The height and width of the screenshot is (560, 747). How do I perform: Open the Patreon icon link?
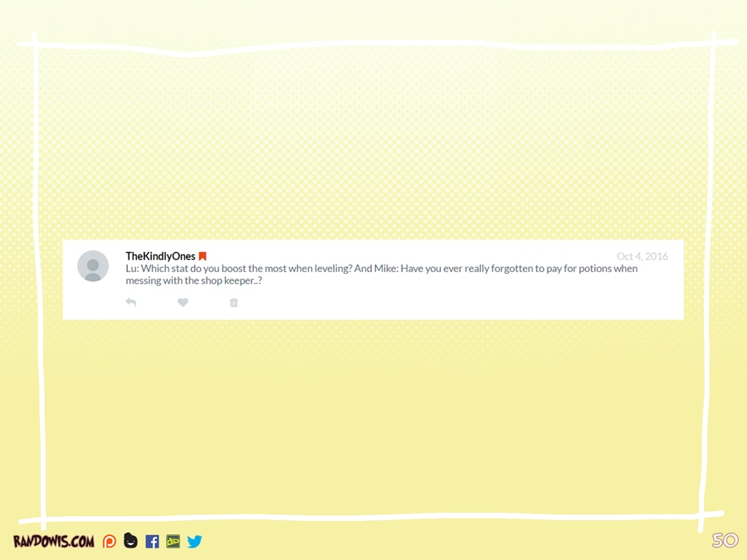point(110,542)
